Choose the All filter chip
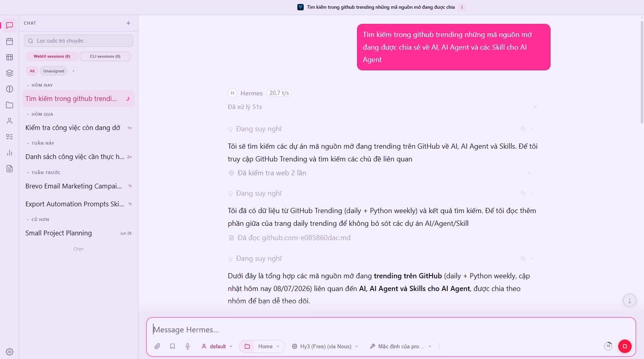Viewport: 644px width, 359px height. point(32,71)
